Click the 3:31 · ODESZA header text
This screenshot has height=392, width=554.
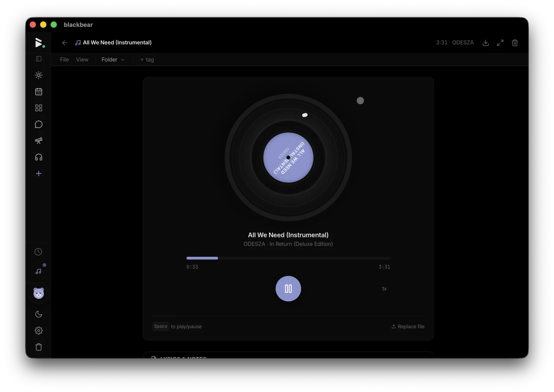coord(455,43)
